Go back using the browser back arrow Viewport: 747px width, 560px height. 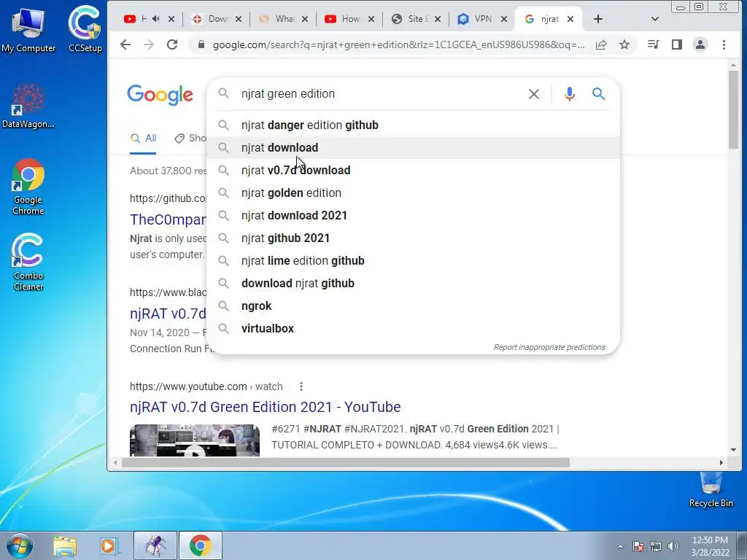125,44
